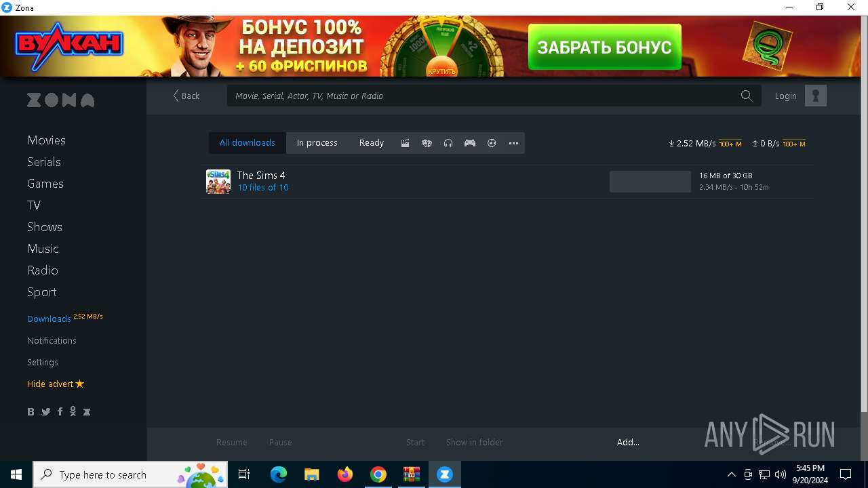Show hidden tray icons chevron
Image resolution: width=868 pixels, height=488 pixels.
pos(732,474)
